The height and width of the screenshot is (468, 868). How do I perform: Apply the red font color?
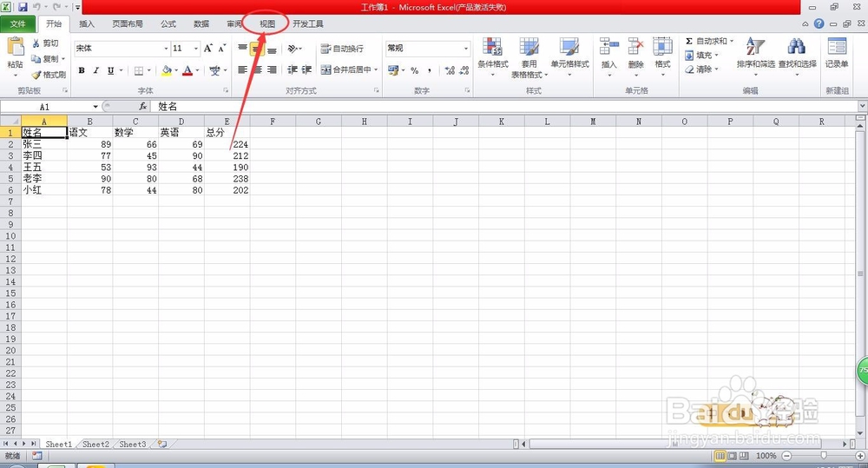[x=187, y=70]
